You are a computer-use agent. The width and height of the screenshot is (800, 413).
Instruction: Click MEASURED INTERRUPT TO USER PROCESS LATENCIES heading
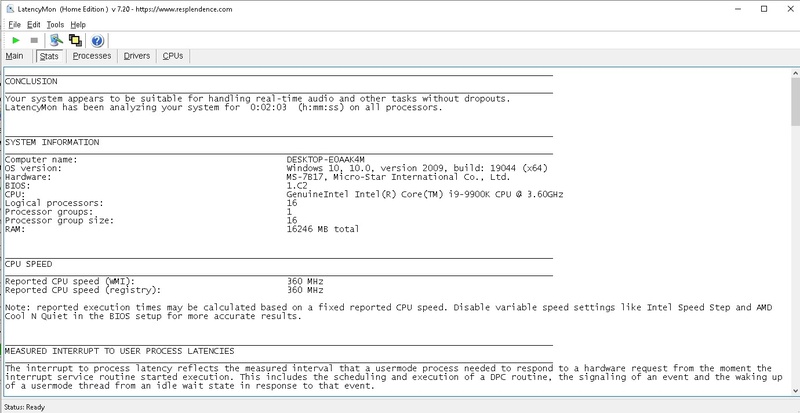pyautogui.click(x=120, y=351)
